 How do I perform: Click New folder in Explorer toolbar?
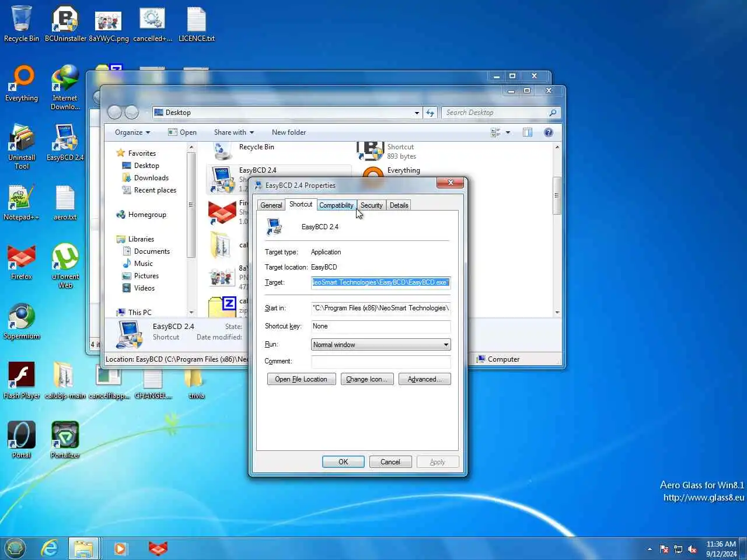point(289,132)
